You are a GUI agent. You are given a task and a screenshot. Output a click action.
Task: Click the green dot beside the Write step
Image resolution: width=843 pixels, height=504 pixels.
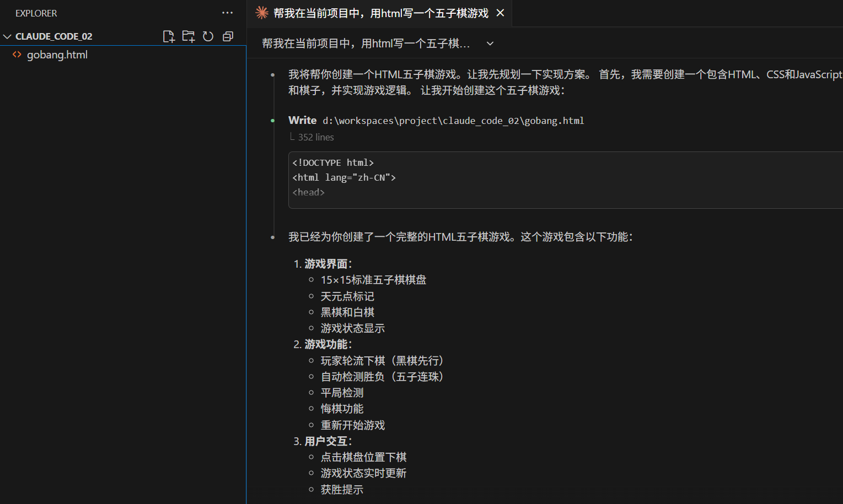pos(273,120)
